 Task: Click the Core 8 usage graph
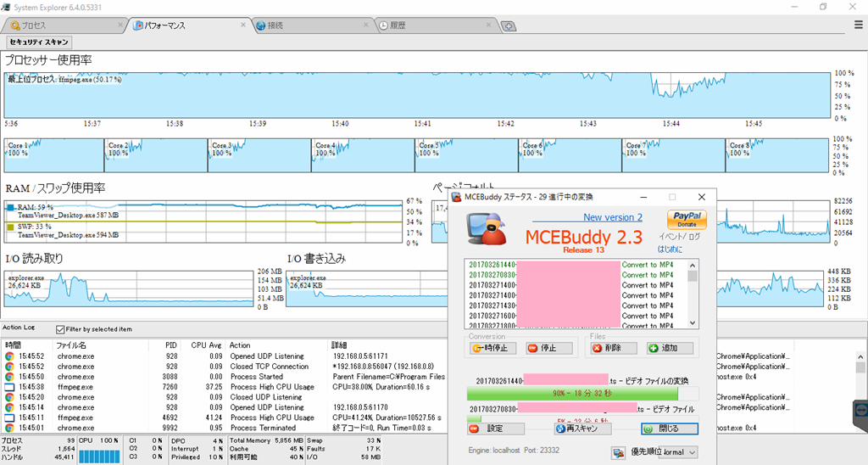tap(777, 155)
